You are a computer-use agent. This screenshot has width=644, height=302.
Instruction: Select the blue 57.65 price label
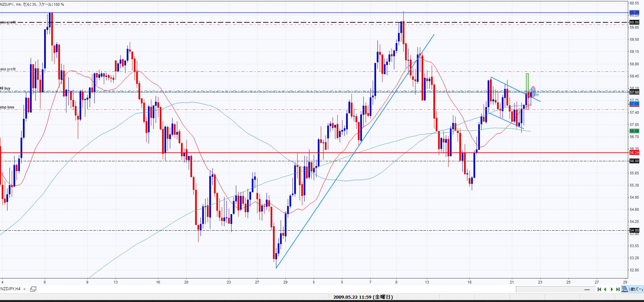coord(634,104)
